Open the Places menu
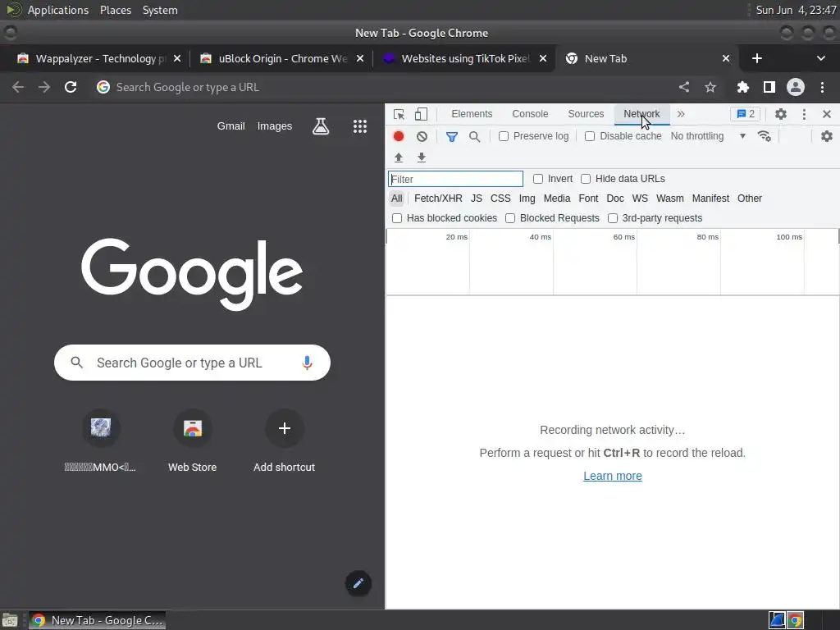The image size is (840, 630). pyautogui.click(x=115, y=10)
